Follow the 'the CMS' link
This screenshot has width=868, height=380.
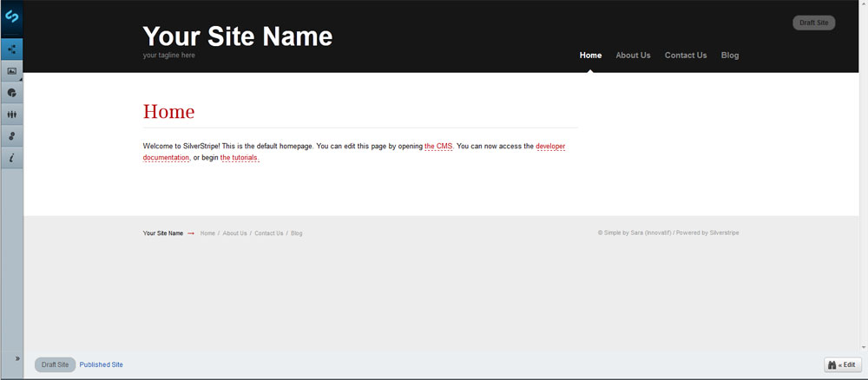[438, 147]
